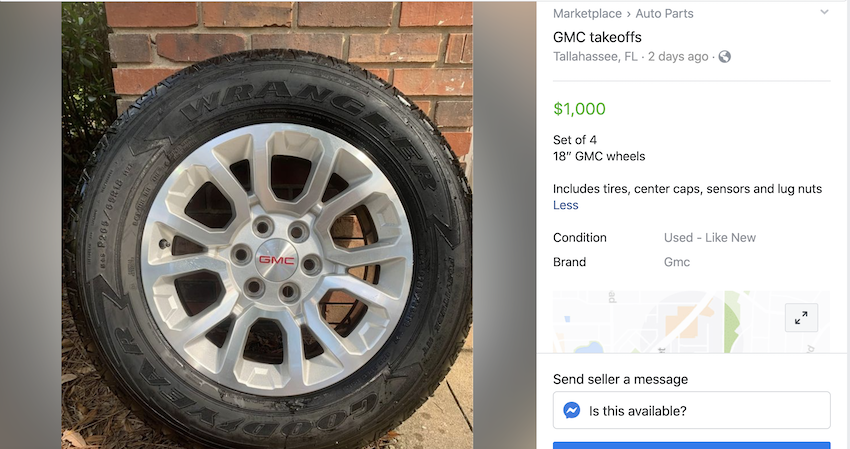Click the 'Used - Like New' condition value

pos(709,238)
